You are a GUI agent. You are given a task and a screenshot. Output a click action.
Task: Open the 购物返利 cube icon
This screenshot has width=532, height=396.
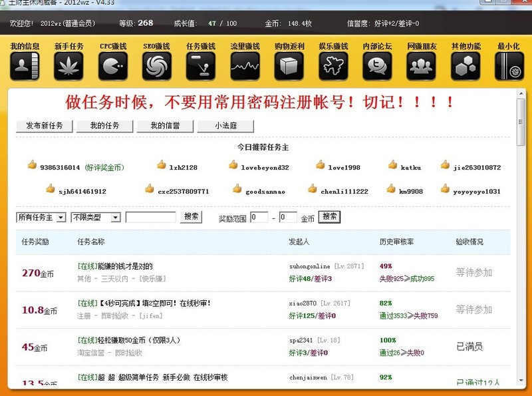point(289,66)
